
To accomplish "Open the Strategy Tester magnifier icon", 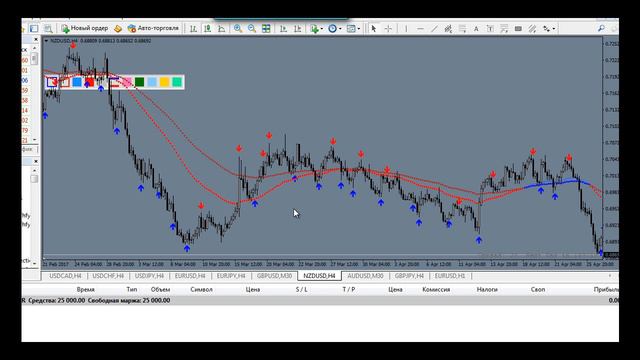I will pyautogui.click(x=48, y=29).
